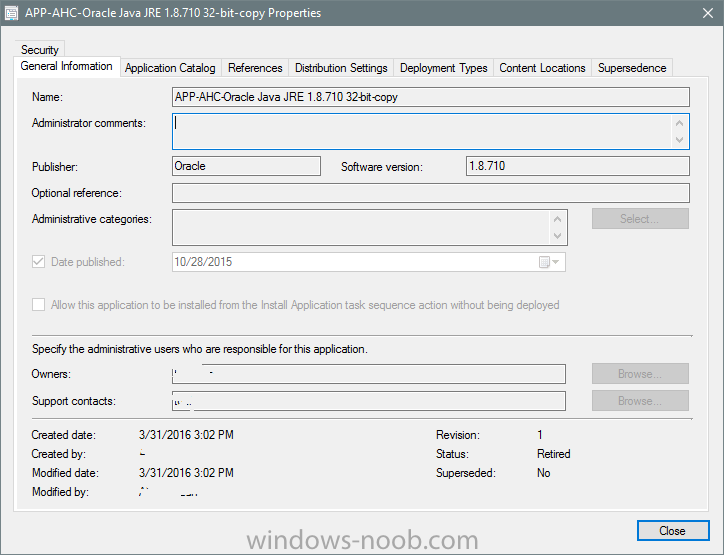
Task: Open the Content Locations tab
Action: pyautogui.click(x=542, y=68)
